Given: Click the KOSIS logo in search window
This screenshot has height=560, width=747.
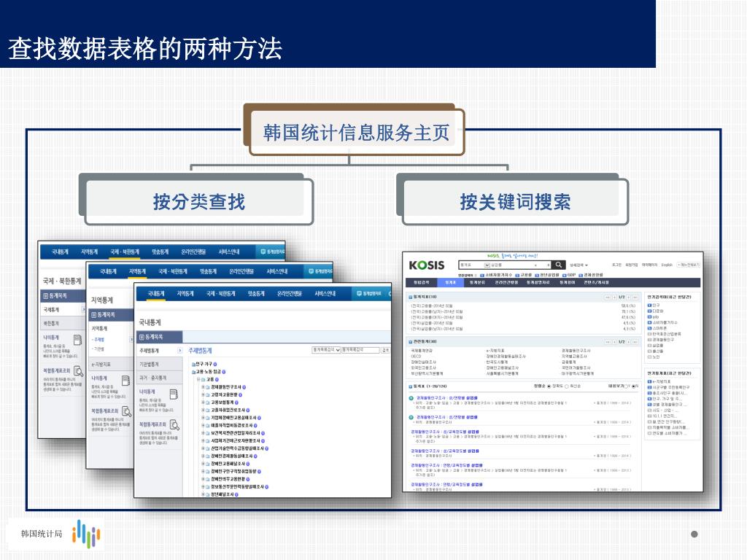Looking at the screenshot, I should click(x=426, y=265).
